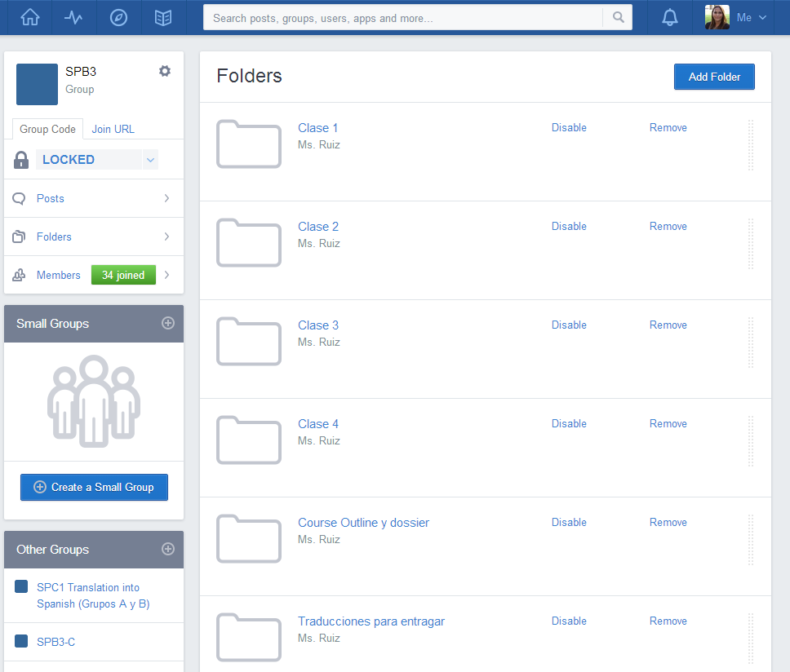Open Traducciones para entragar folder icon
The height and width of the screenshot is (672, 790).
(x=249, y=637)
